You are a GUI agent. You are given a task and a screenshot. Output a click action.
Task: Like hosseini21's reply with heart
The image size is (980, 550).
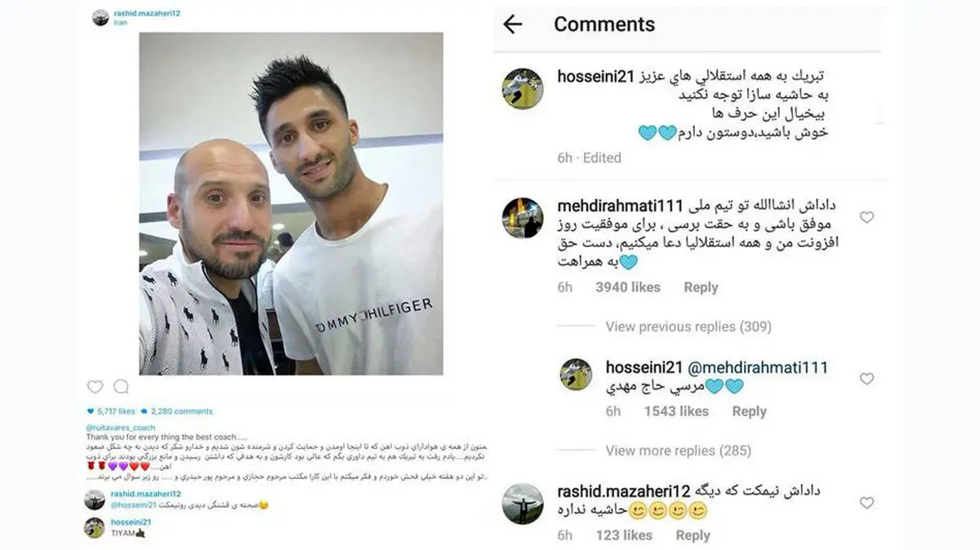pyautogui.click(x=866, y=379)
